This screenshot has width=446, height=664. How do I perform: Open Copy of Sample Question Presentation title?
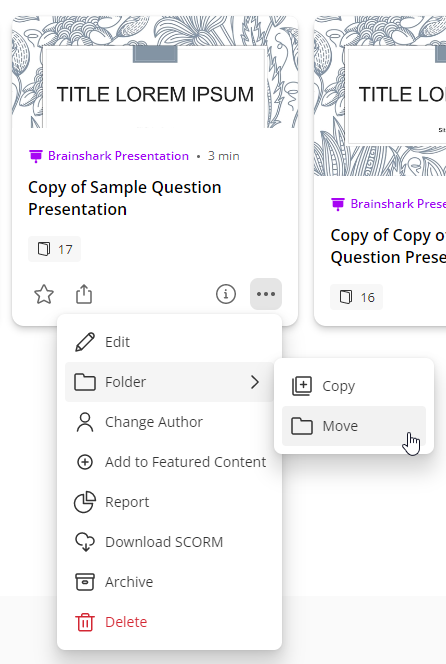coord(125,198)
